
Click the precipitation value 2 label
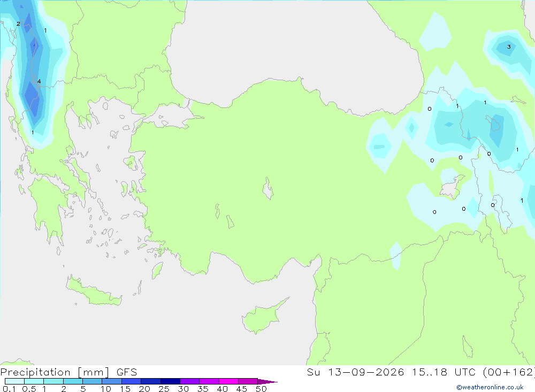[18, 24]
